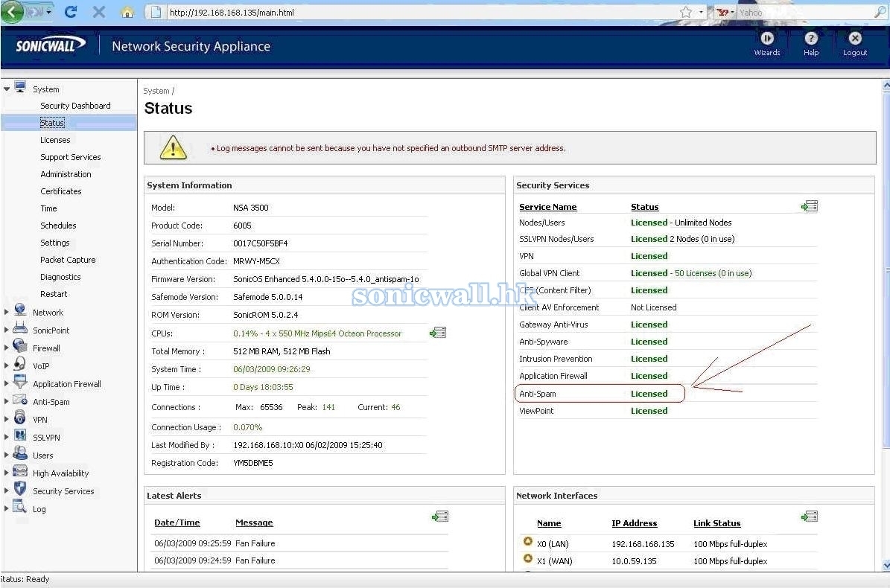This screenshot has height=588, width=890.
Task: Expand the Application Firewall node arrow
Action: click(x=6, y=384)
